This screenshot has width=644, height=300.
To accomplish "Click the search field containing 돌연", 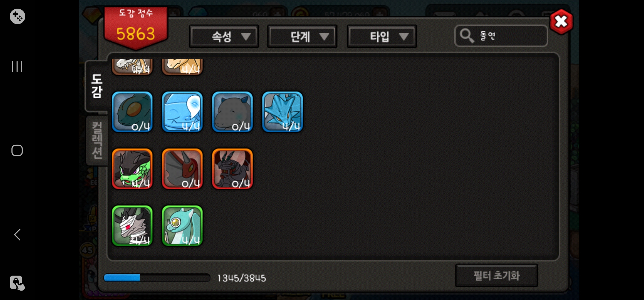I will [x=501, y=36].
